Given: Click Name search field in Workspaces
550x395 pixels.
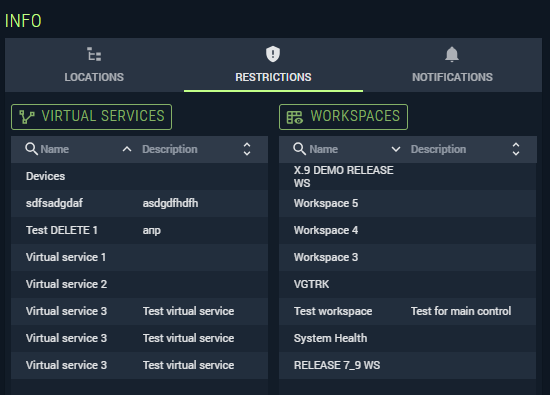Looking at the screenshot, I should (x=323, y=149).
